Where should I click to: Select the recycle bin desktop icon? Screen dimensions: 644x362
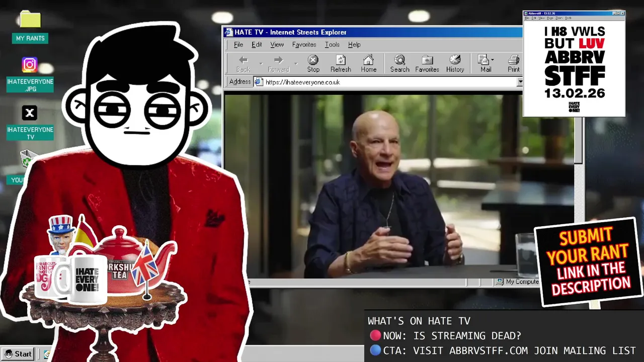pos(26,159)
